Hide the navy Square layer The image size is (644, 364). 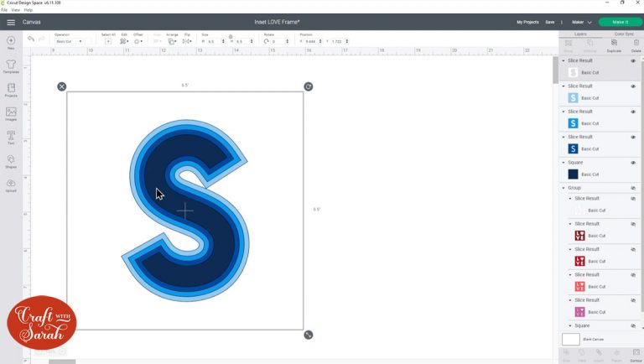pyautogui.click(x=633, y=163)
